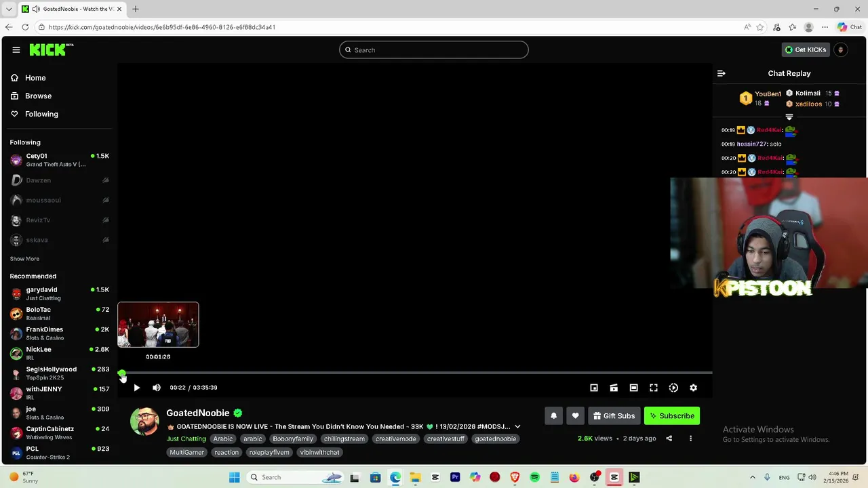Open offline followed channel moussaoui
This screenshot has height=488, width=868.
coord(60,200)
